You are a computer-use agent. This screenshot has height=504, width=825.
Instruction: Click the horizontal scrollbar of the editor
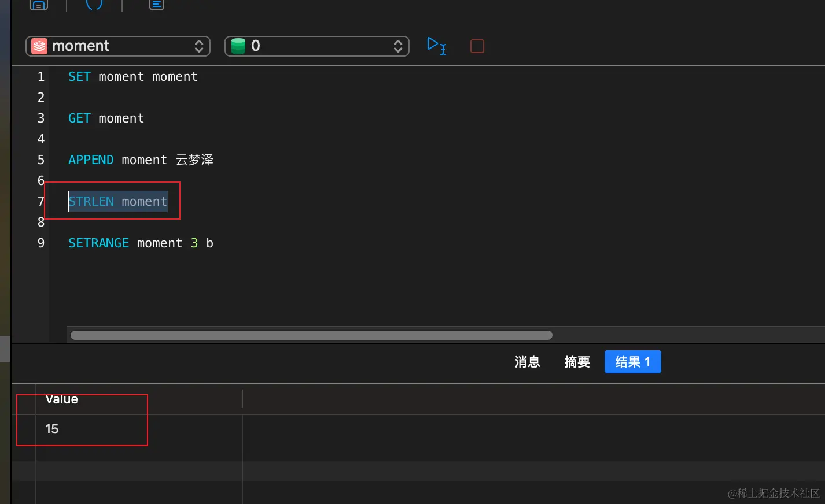pyautogui.click(x=311, y=335)
